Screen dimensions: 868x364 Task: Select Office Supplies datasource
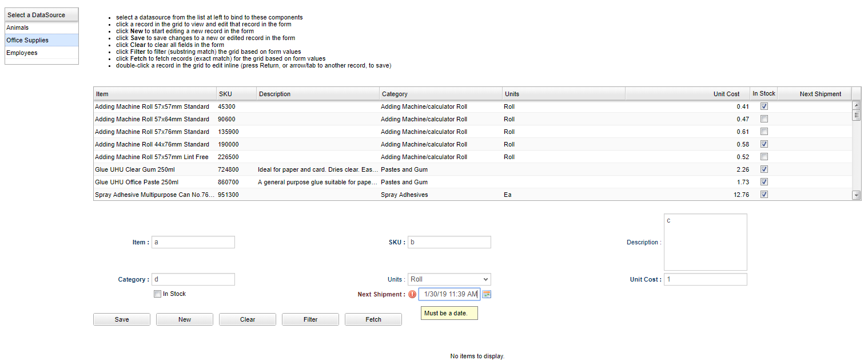[42, 40]
